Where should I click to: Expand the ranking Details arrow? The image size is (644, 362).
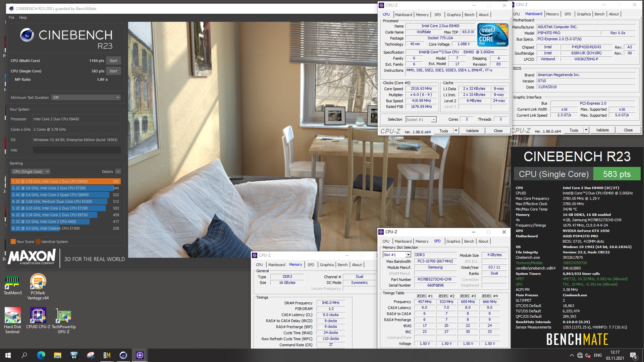pyautogui.click(x=118, y=172)
